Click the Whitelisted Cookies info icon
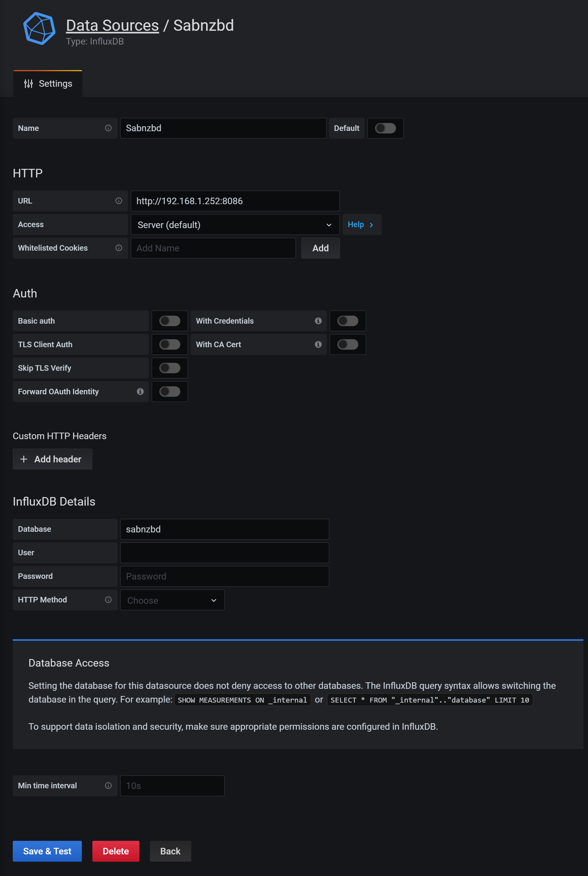 click(119, 248)
